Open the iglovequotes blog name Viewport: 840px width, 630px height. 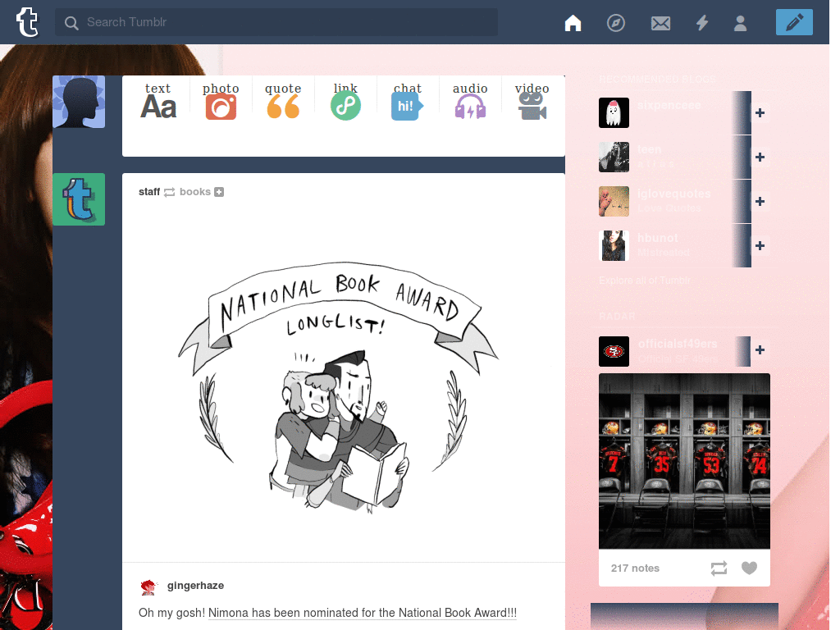[674, 194]
